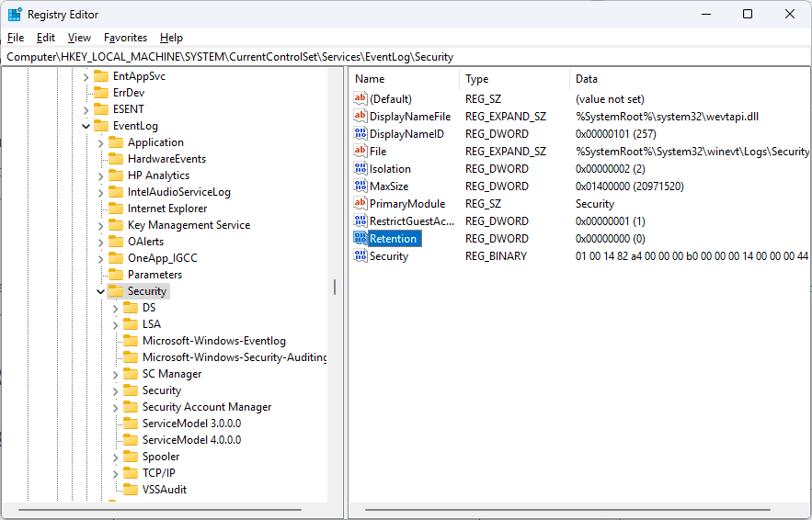The width and height of the screenshot is (812, 520).
Task: Click the DWORD icon next to Isolation
Action: point(360,169)
